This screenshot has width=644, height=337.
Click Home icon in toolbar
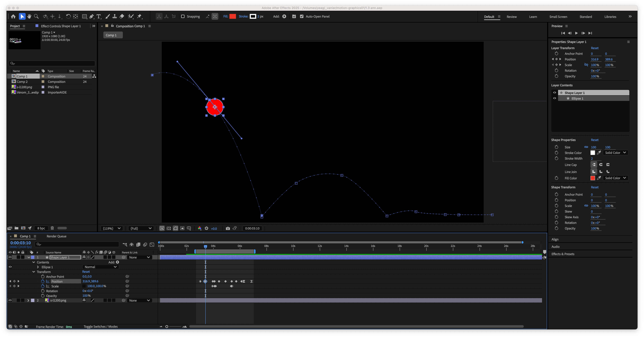pos(13,16)
